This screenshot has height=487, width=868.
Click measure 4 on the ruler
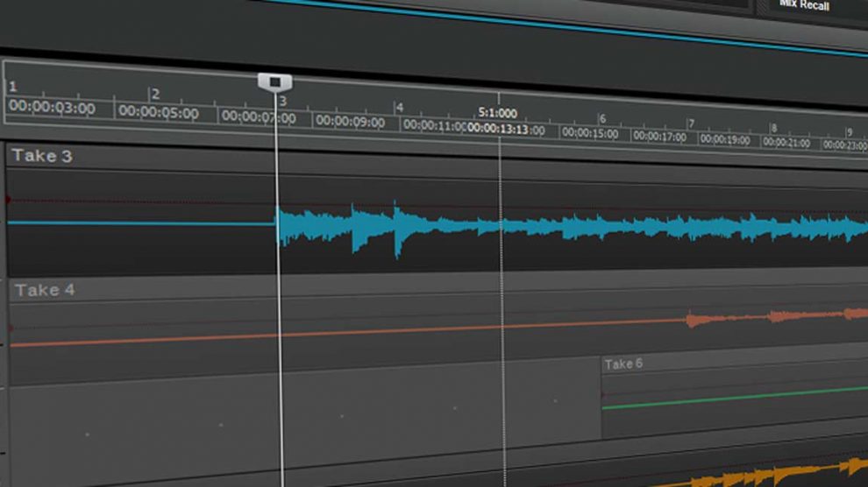tap(399, 108)
